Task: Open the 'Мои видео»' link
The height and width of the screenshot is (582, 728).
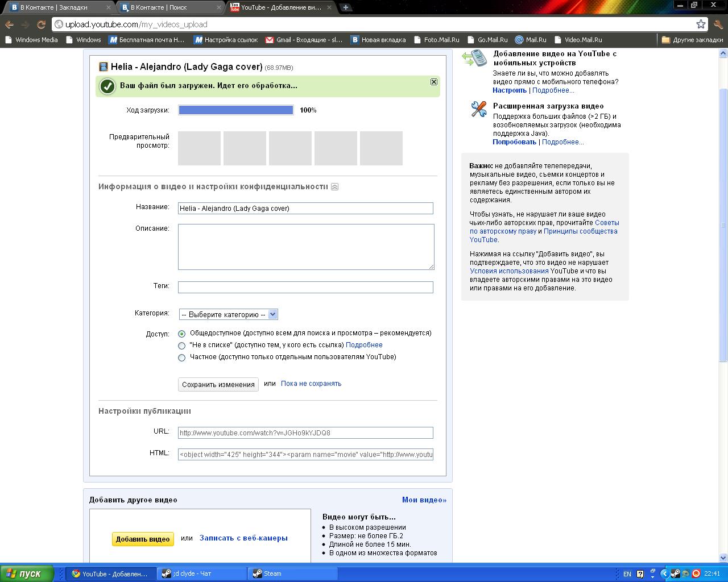Action: click(424, 500)
